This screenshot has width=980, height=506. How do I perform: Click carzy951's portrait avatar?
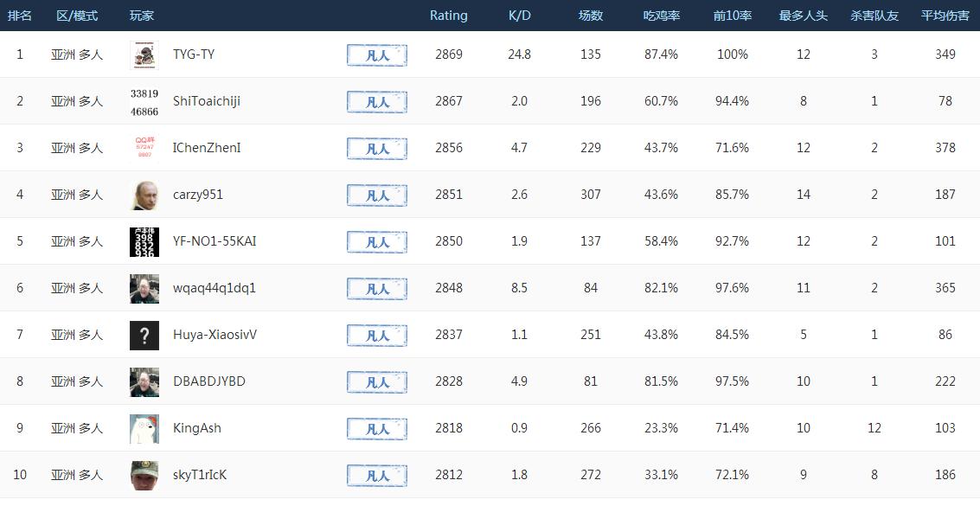pos(144,195)
